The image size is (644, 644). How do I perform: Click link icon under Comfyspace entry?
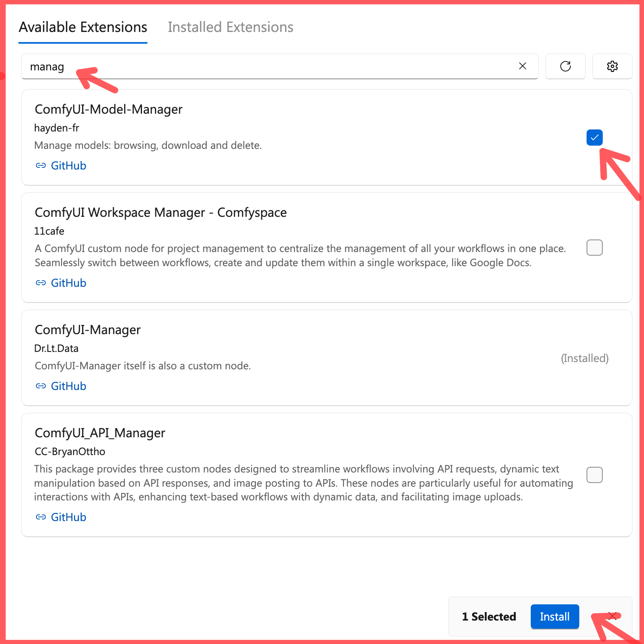pyautogui.click(x=41, y=283)
